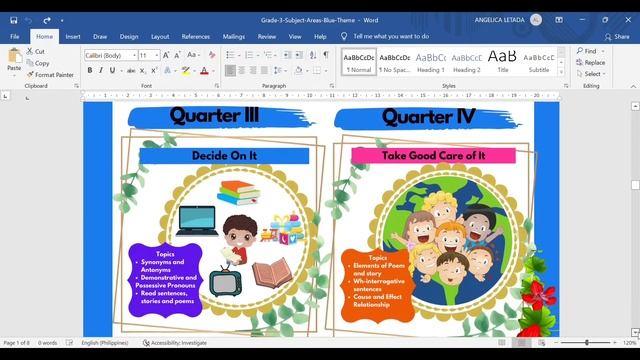Open the View tab

[295, 36]
